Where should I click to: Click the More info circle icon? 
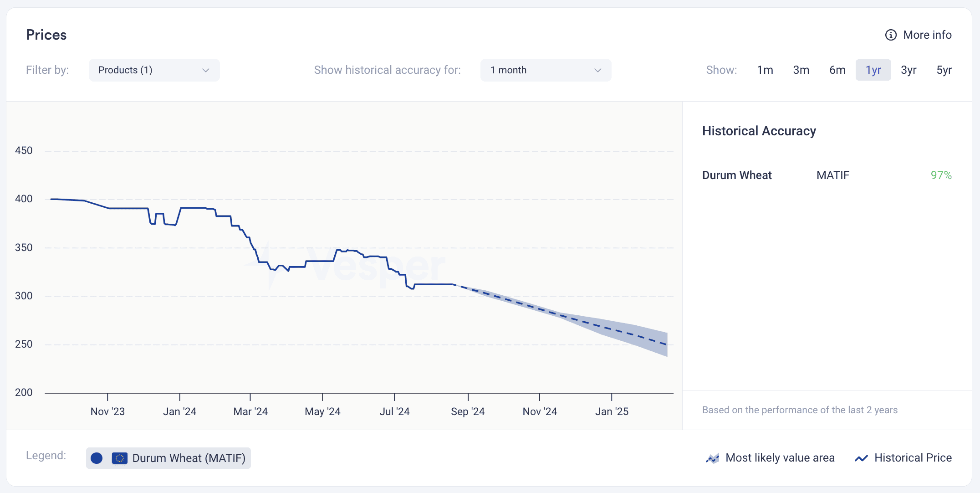tap(890, 35)
